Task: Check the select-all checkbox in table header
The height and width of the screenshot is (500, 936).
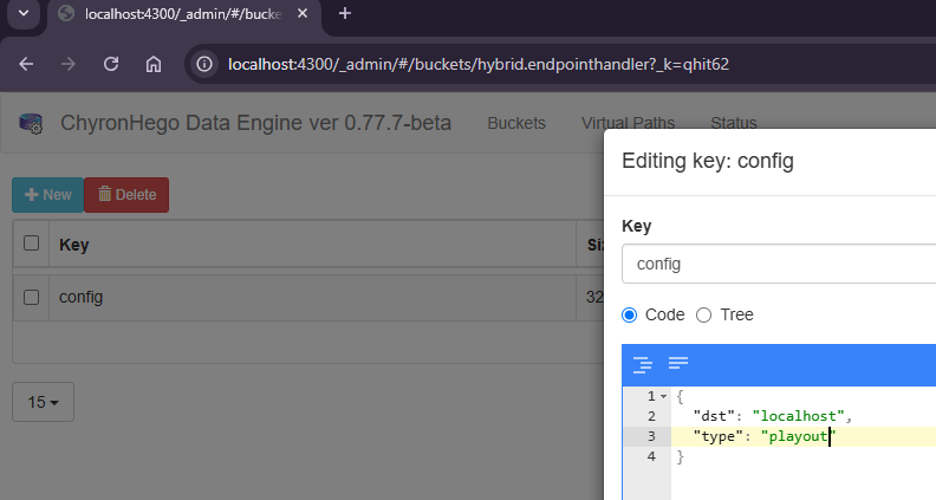Action: [31, 244]
